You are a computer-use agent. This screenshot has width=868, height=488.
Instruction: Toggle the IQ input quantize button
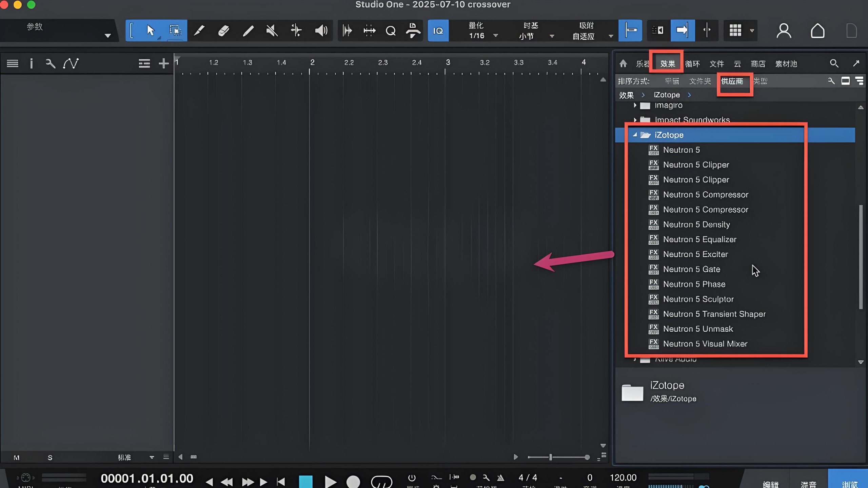(x=438, y=31)
